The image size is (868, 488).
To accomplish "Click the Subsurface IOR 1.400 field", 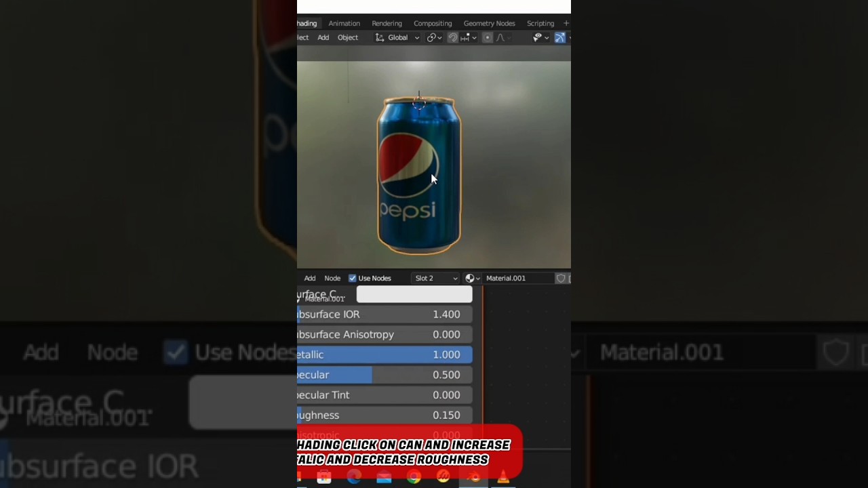I will click(x=384, y=314).
